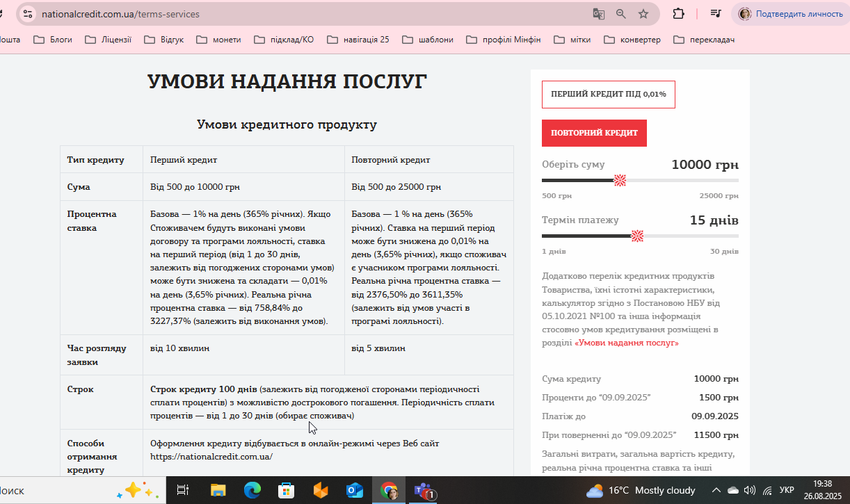Switch the 'УКР' keyboard language

[x=786, y=490]
